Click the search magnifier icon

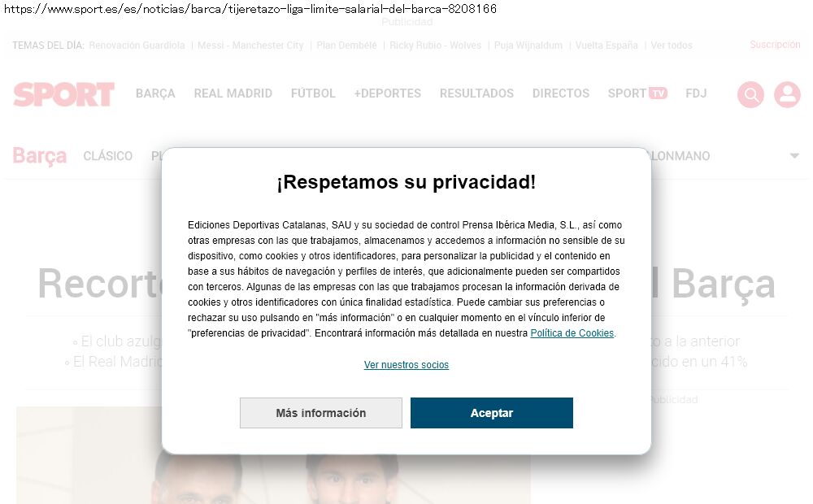coord(750,94)
